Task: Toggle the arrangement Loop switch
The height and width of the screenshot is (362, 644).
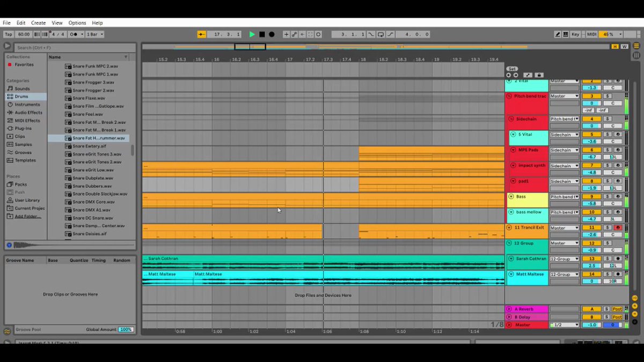Action: click(x=380, y=34)
